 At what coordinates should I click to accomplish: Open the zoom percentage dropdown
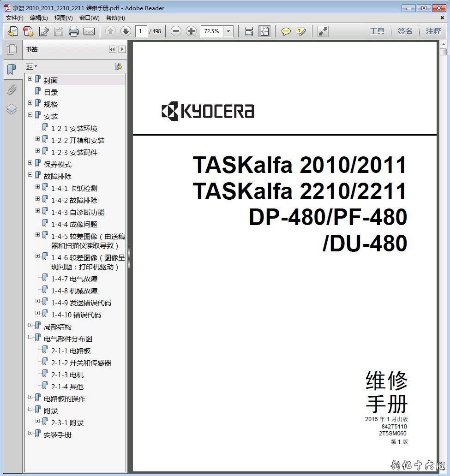coord(228,31)
